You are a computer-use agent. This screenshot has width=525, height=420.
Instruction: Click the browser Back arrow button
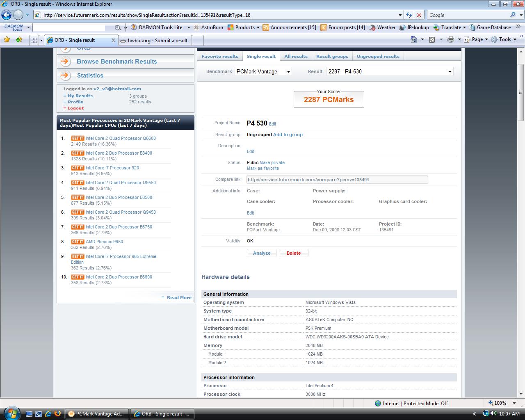pyautogui.click(x=7, y=15)
